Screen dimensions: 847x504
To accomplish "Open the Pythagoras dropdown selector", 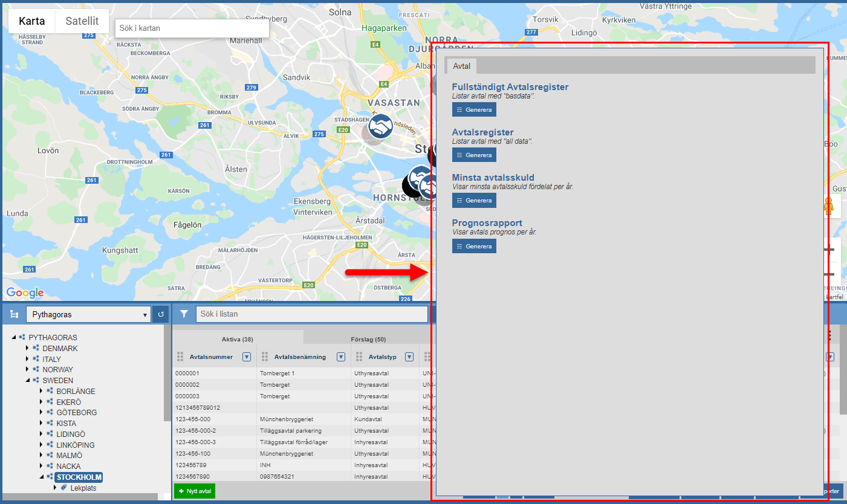I will pos(88,314).
